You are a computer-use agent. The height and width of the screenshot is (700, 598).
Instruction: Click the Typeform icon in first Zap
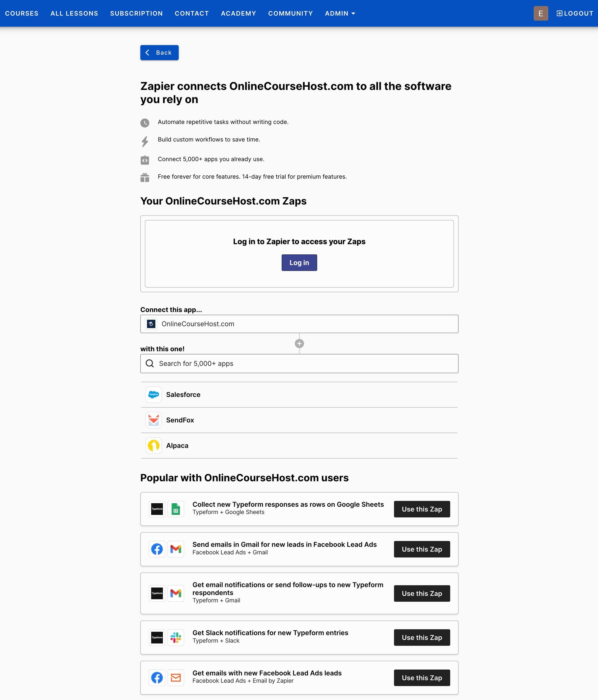coord(157,508)
